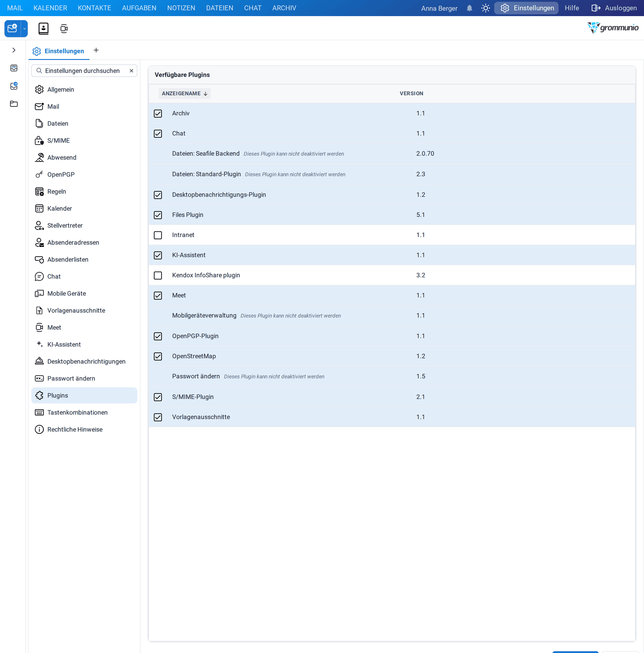Sort plugins by Anzeigename column header
Screen dimensions: 644x653
185,93
